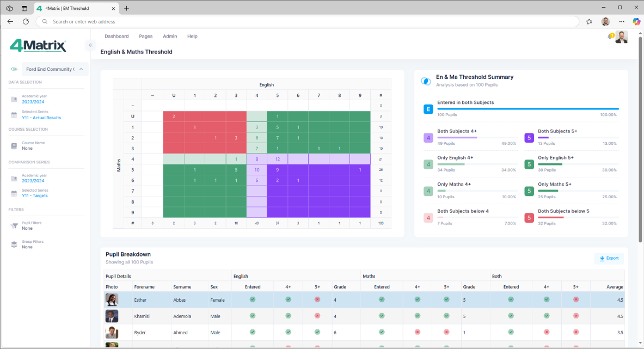The width and height of the screenshot is (644, 349).
Task: Click the Pupil Filters funnel icon
Action: (x=15, y=226)
